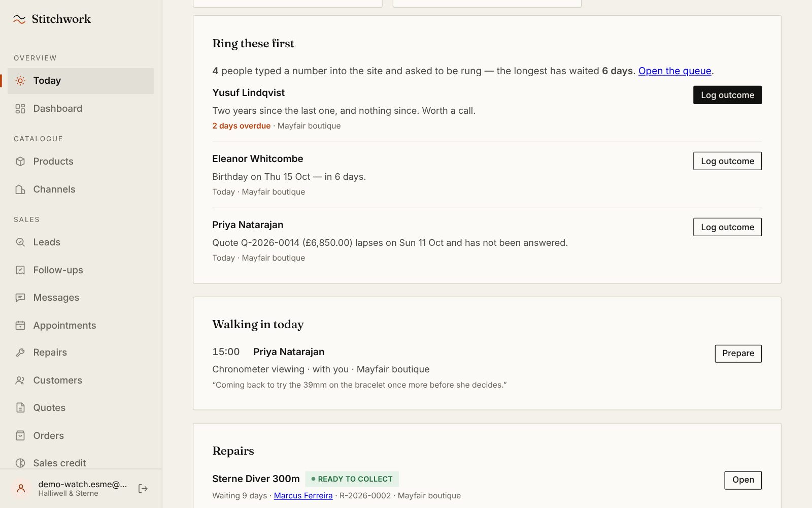The width and height of the screenshot is (812, 508).
Task: Click the Eleanor Whitcombe name
Action: 257,159
